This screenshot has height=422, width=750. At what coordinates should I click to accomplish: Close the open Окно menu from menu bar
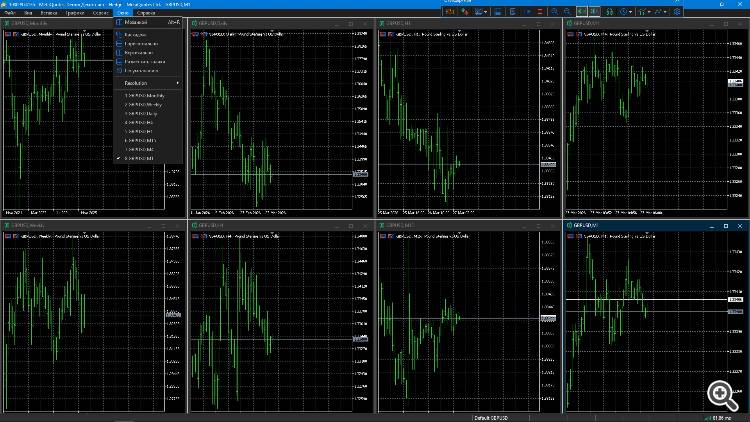(122, 13)
